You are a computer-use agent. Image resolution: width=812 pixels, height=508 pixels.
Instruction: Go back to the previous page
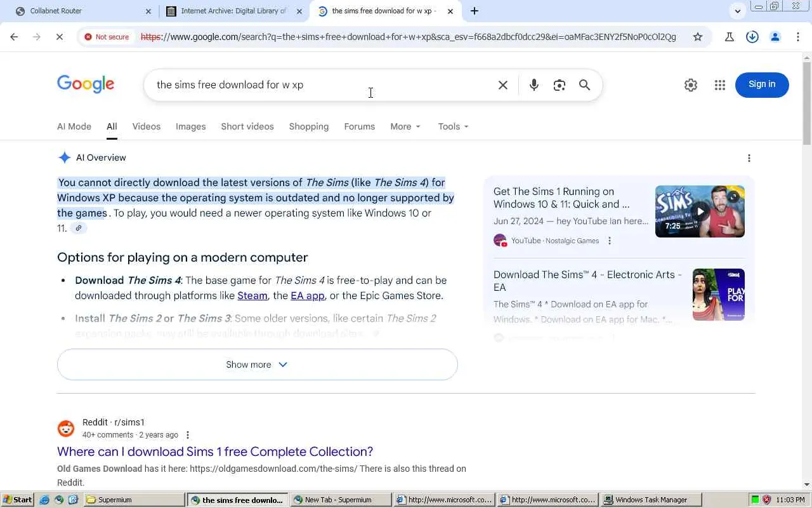(x=14, y=37)
